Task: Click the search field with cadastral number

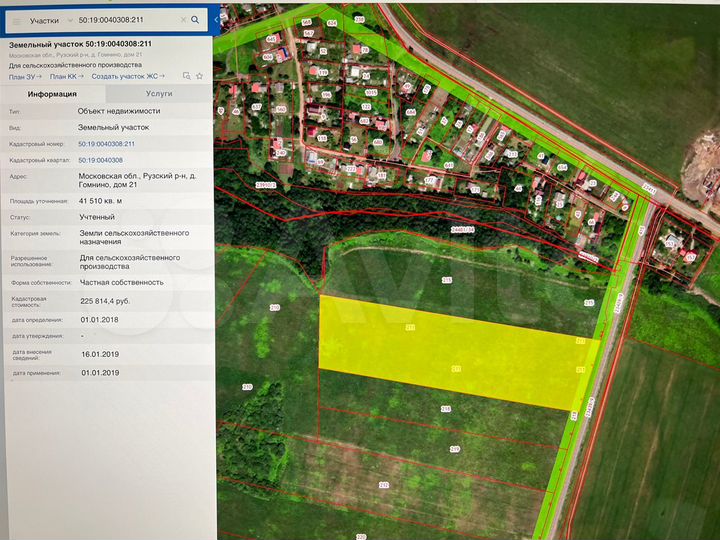Action: (x=122, y=20)
